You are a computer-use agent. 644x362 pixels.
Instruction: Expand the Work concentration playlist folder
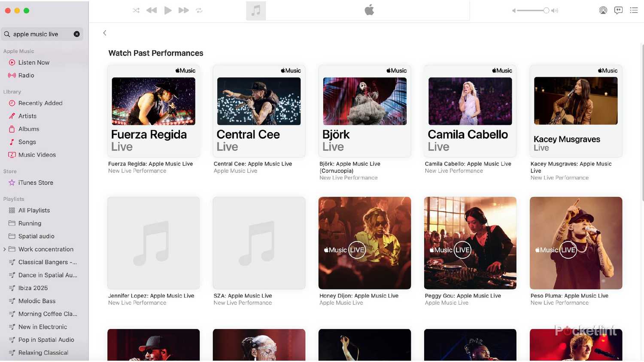[x=5, y=249]
